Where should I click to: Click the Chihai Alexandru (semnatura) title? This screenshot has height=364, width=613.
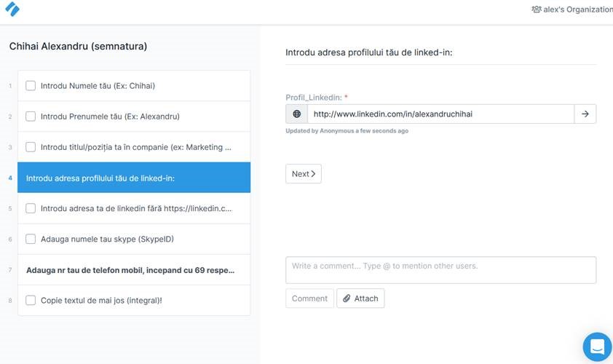tap(78, 47)
